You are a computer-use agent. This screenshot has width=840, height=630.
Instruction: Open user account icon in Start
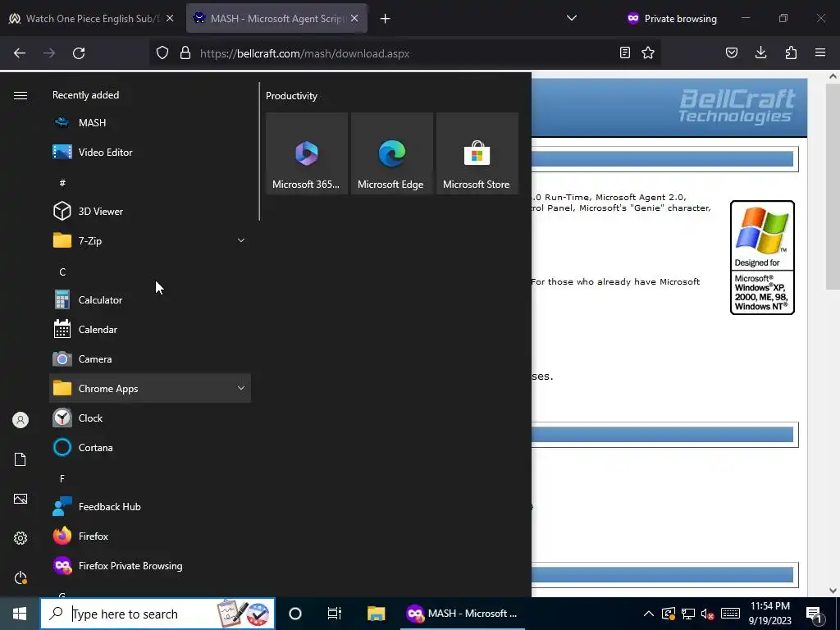tap(21, 420)
